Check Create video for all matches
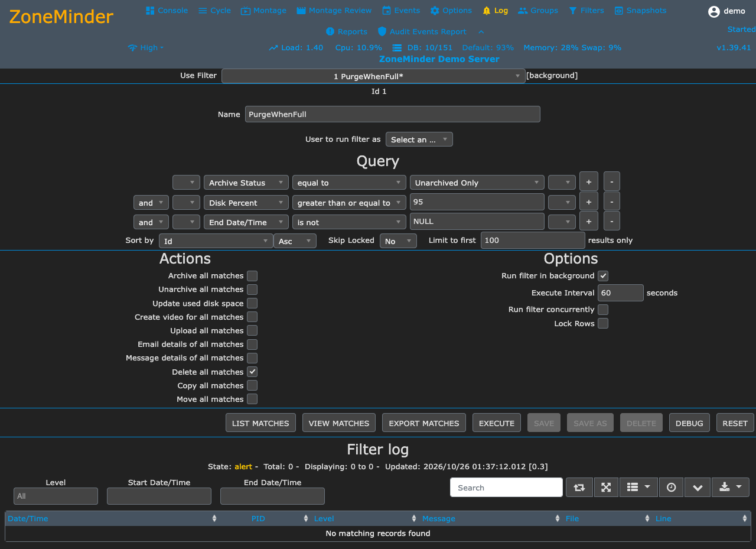 coord(252,317)
